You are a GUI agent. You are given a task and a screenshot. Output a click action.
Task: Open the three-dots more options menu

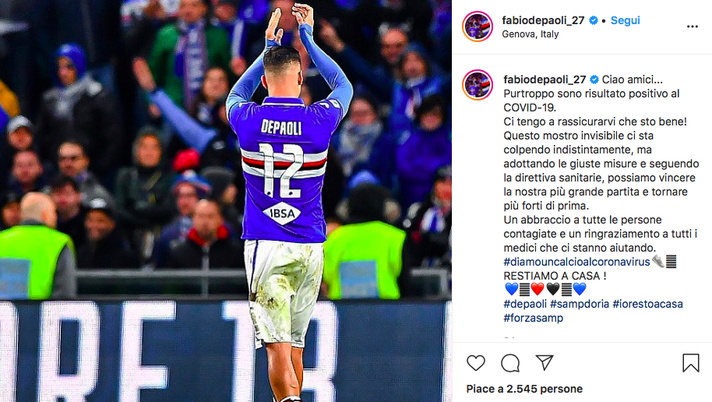692,27
